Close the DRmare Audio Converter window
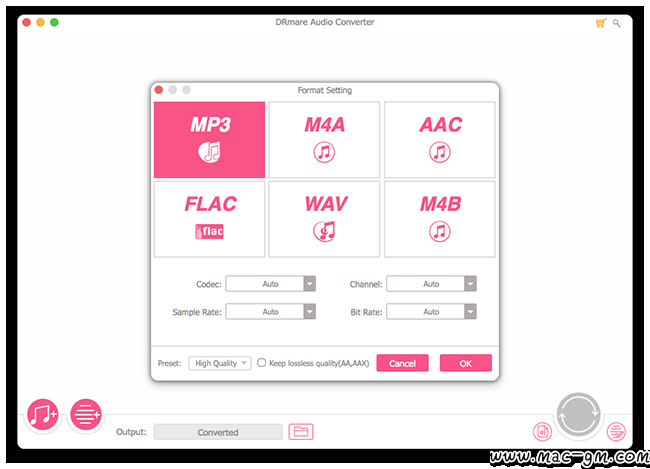 coord(27,22)
